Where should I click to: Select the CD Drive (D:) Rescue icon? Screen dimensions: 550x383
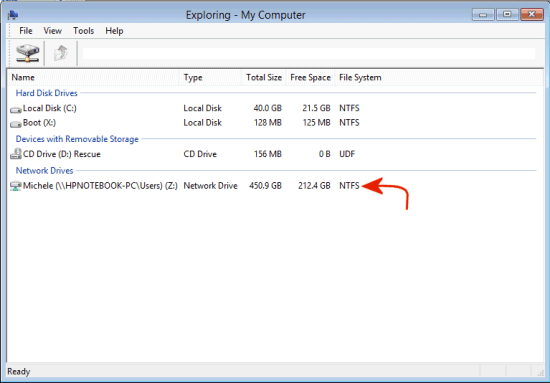click(x=15, y=154)
